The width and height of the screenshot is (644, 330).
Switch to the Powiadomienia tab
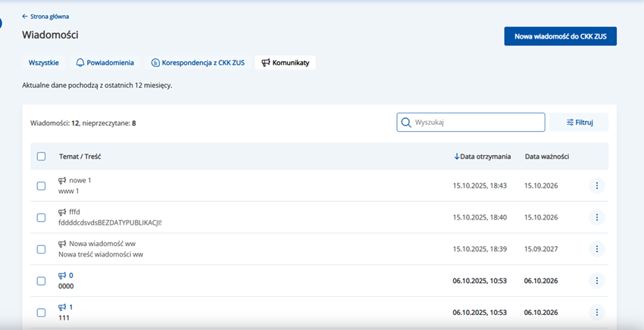(x=105, y=63)
